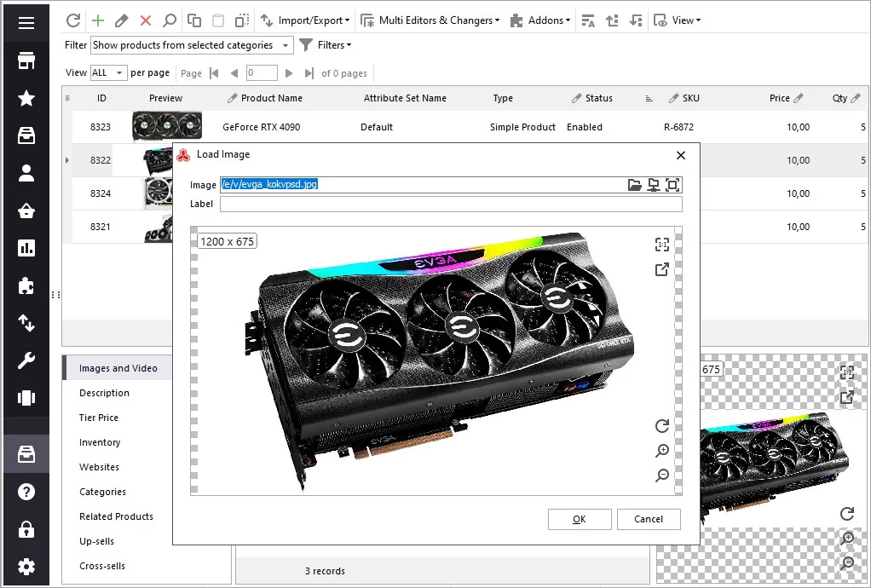Switch to Images and Video tab
Image resolution: width=871 pixels, height=588 pixels.
click(x=118, y=368)
